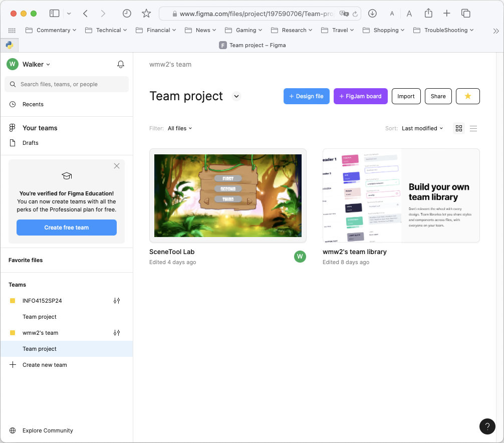Toggle the Safari sidebar button
Image resolution: width=504 pixels, height=443 pixels.
(x=55, y=14)
